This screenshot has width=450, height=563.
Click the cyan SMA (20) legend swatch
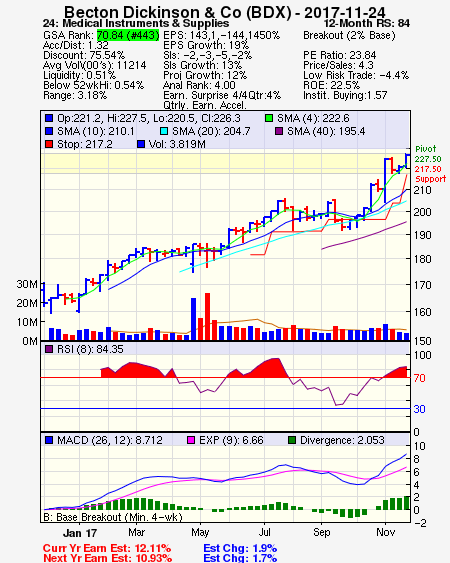[x=164, y=131]
